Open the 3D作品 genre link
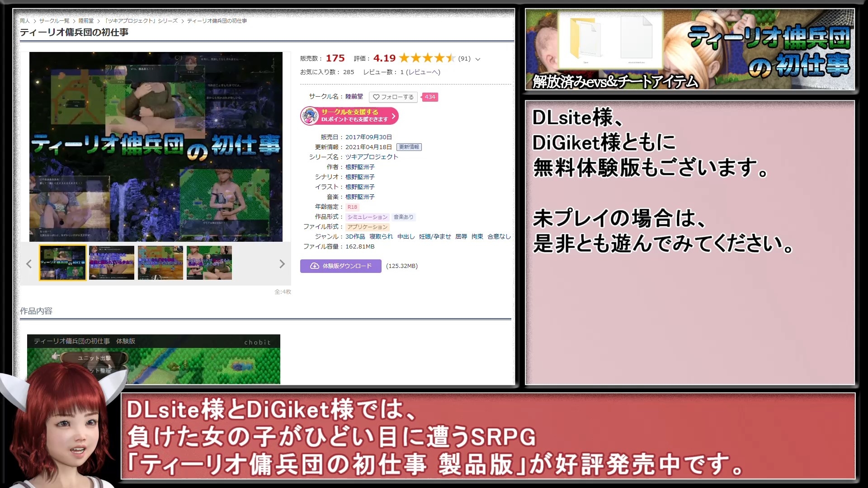The height and width of the screenshot is (488, 868). (355, 236)
